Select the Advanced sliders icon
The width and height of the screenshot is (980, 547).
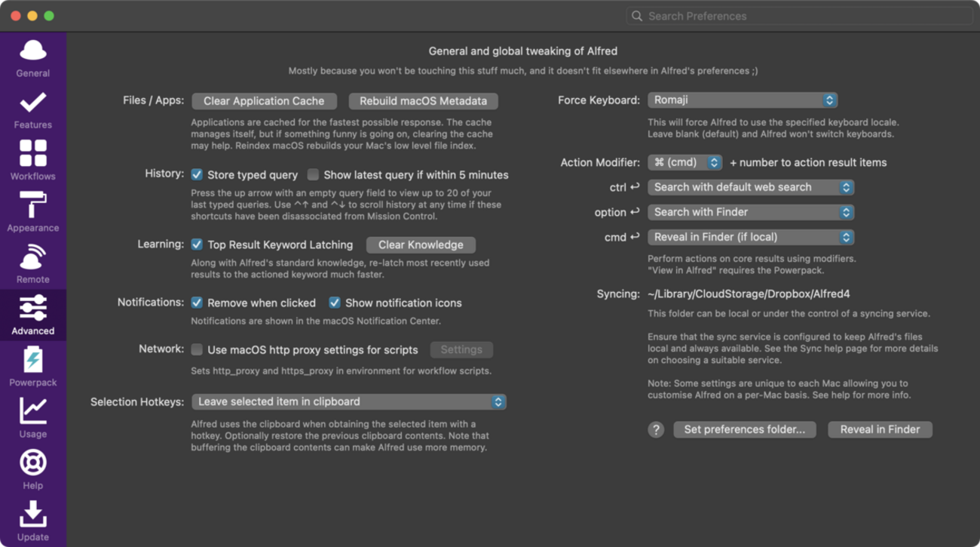[33, 308]
